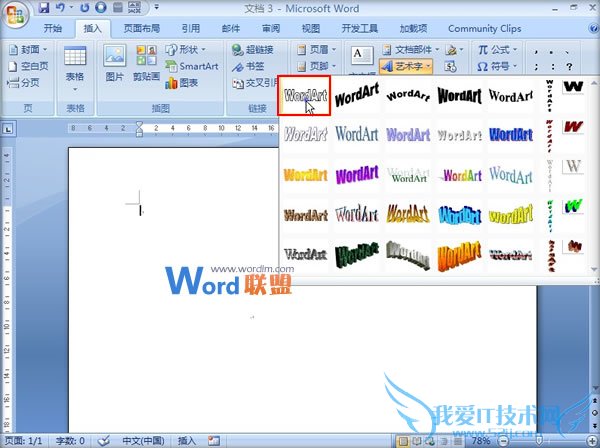Undo last action in quick access toolbar
Screen dimensions: 600x448
point(60,7)
